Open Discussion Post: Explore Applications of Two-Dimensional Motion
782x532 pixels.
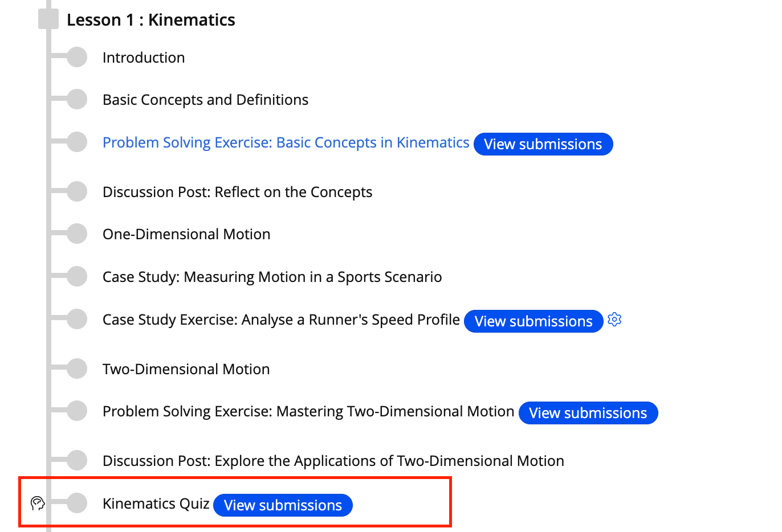[333, 461]
